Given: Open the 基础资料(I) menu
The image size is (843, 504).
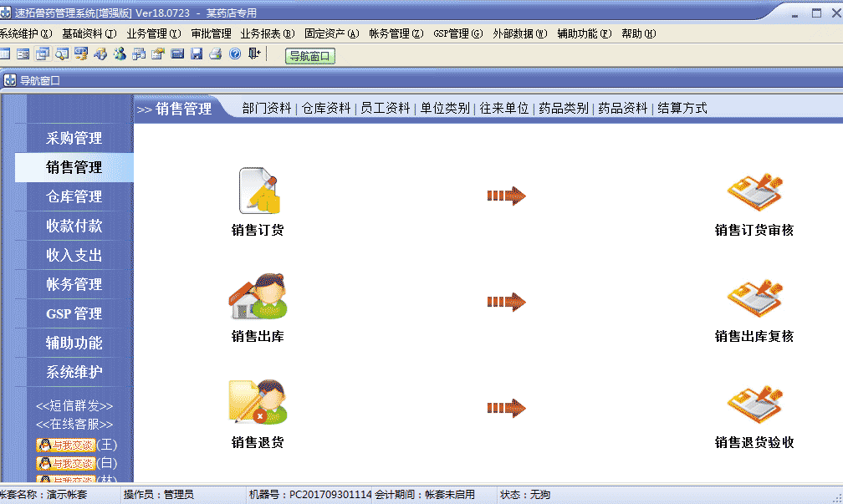Looking at the screenshot, I should [x=89, y=33].
